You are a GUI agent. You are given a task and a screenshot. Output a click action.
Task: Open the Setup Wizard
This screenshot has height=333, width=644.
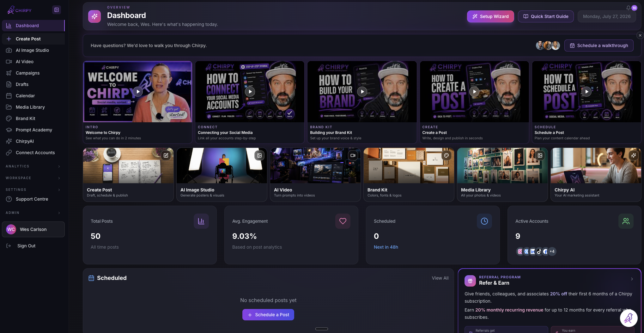click(490, 16)
